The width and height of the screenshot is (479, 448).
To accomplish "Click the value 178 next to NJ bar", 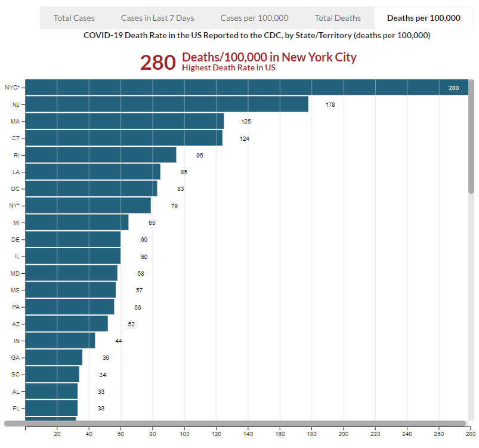I will click(330, 105).
